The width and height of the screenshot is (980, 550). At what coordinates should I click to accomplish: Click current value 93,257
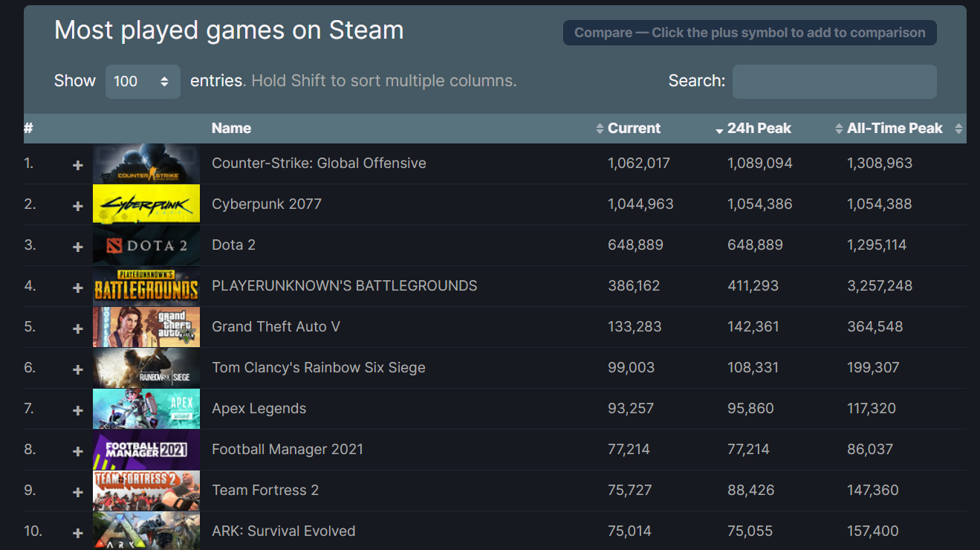(x=631, y=408)
